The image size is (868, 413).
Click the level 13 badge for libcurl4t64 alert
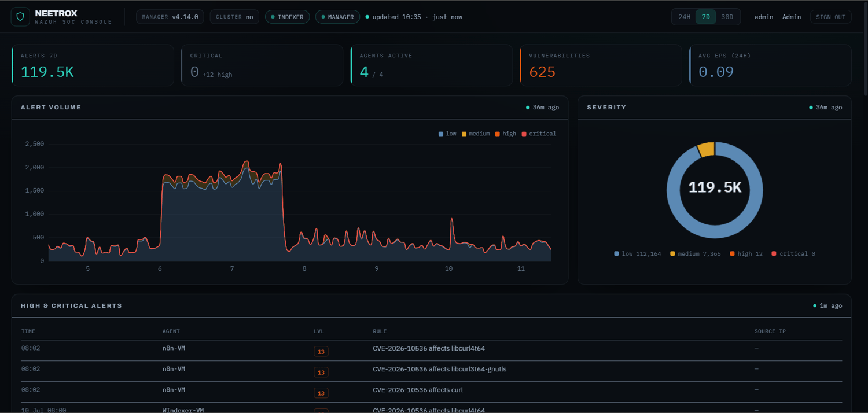click(321, 351)
